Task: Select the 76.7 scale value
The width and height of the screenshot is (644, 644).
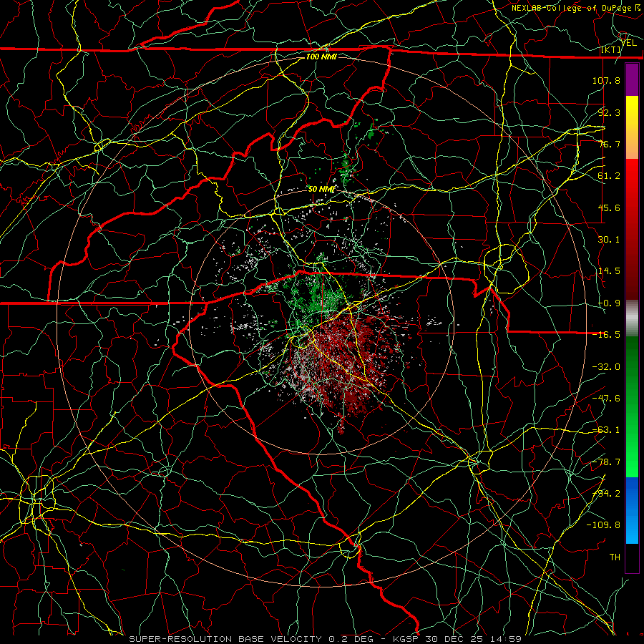Action: 609,144
